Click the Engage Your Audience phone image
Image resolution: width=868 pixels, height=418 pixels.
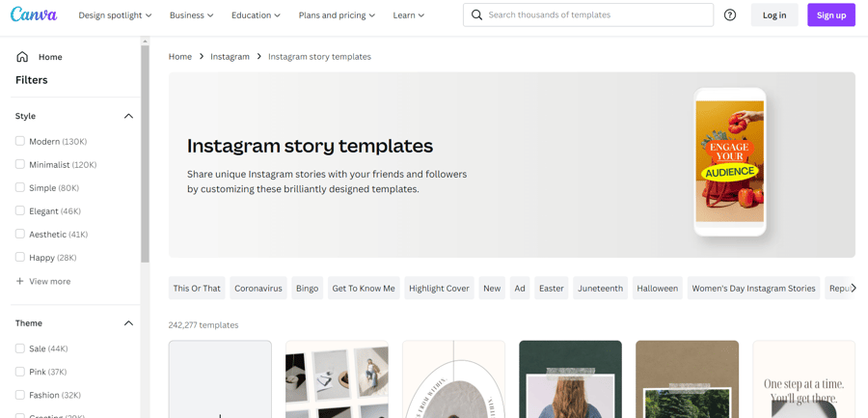click(x=730, y=161)
